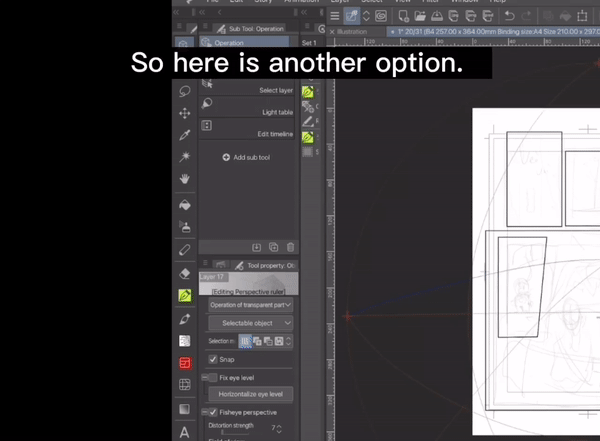The height and width of the screenshot is (441, 600).
Task: Toggle the Fisheye perspective checkbox
Action: 213,412
